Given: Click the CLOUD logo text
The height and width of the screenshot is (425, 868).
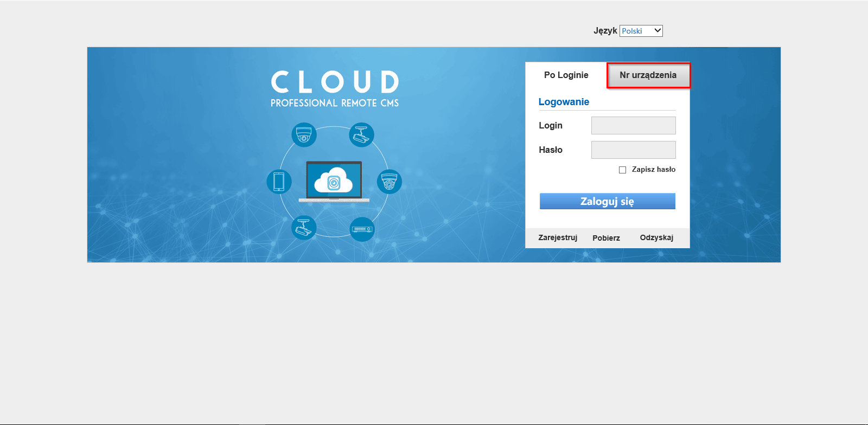Looking at the screenshot, I should (335, 82).
